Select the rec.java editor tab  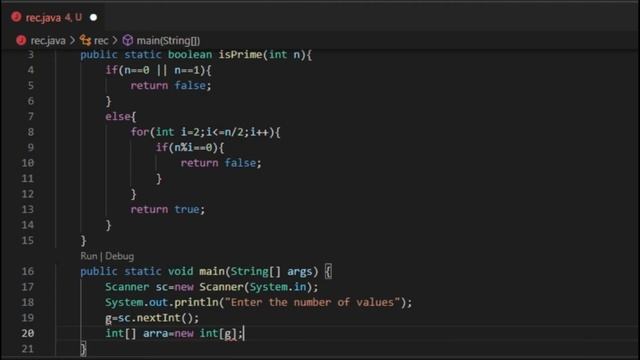click(54, 18)
